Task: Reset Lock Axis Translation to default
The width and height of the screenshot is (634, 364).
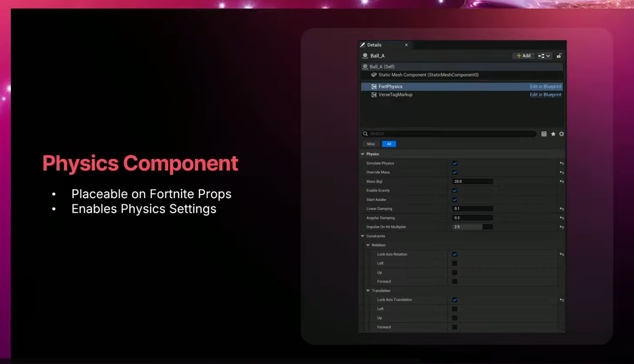Action: [562, 300]
